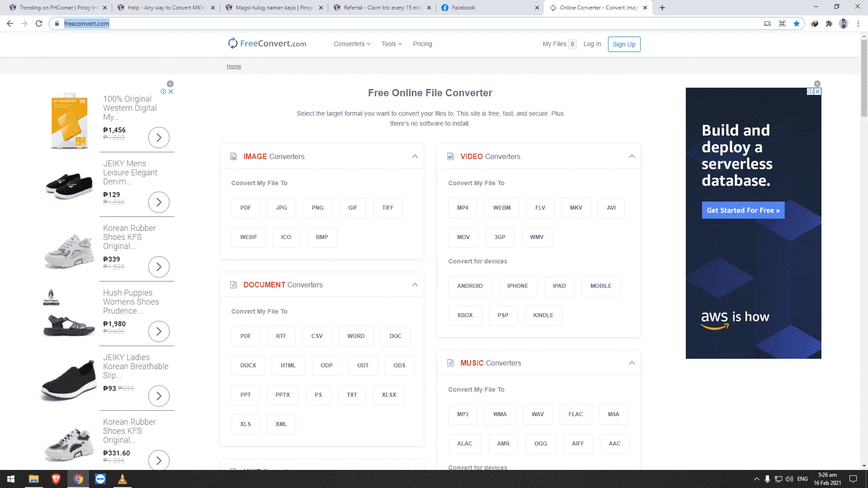Screen dimensions: 868x488
Task: Click the install app icon in address bar
Action: click(768, 23)
